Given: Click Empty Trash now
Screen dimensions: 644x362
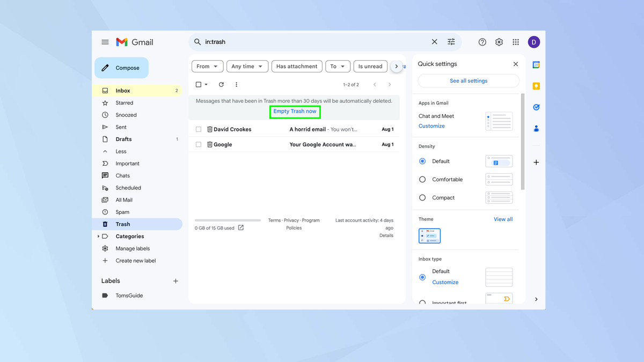Looking at the screenshot, I should coord(295,112).
